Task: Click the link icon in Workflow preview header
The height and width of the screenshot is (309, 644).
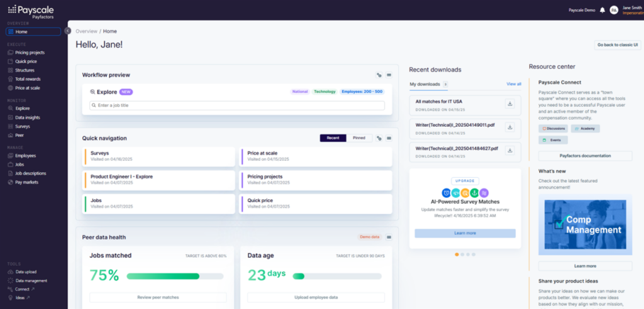Action: 379,75
